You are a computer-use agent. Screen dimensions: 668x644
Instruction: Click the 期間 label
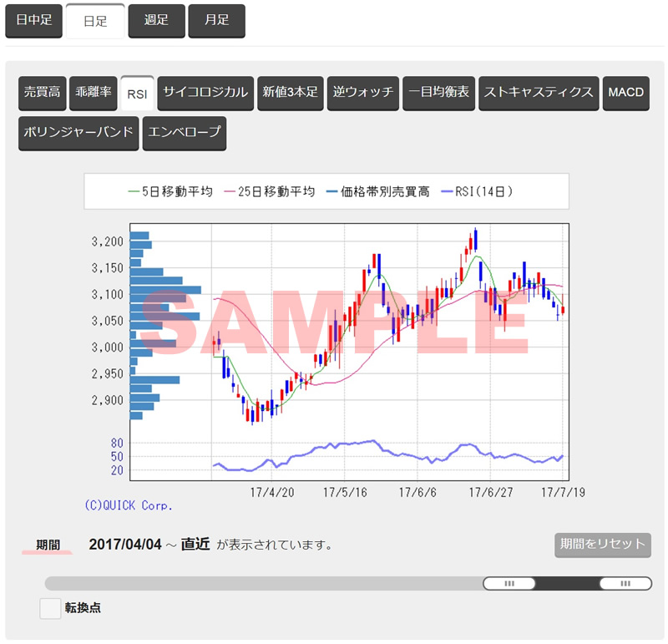[48, 545]
